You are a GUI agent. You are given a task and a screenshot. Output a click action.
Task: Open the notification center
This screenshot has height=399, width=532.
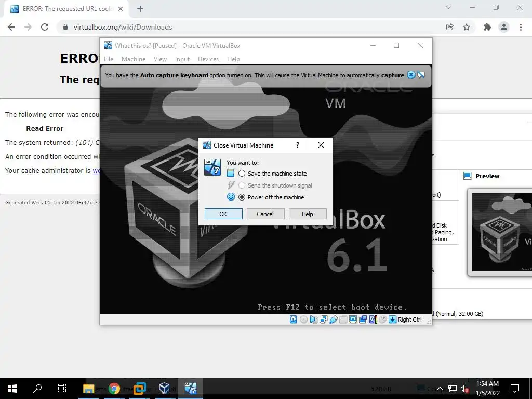(x=515, y=389)
